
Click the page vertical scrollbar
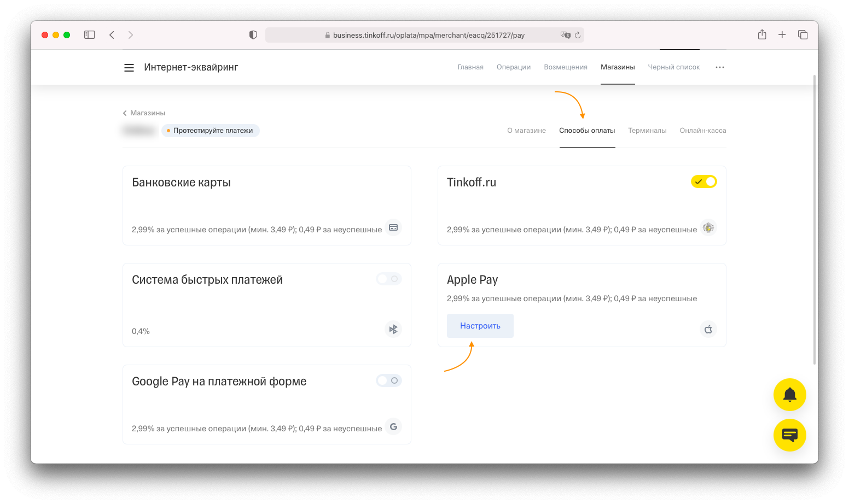pyautogui.click(x=815, y=219)
